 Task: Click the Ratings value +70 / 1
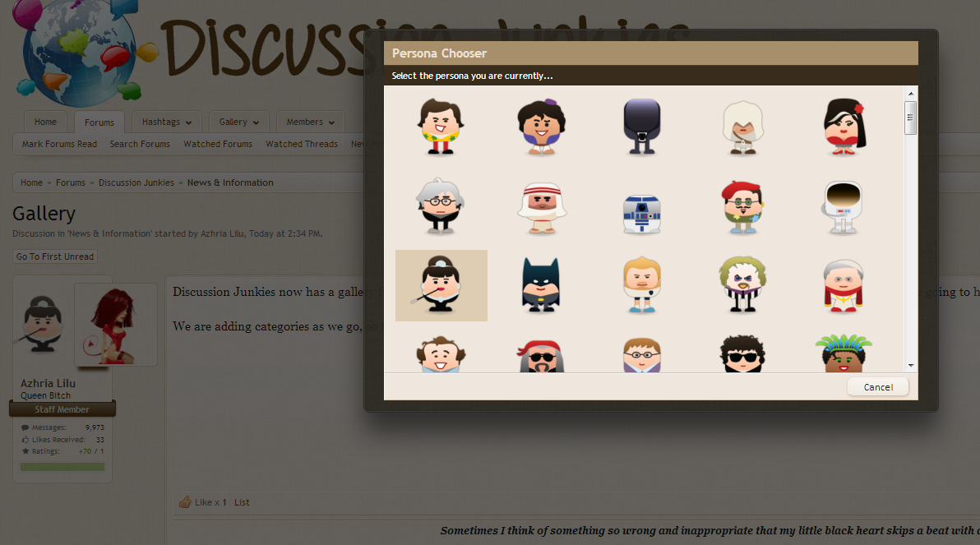(x=91, y=451)
